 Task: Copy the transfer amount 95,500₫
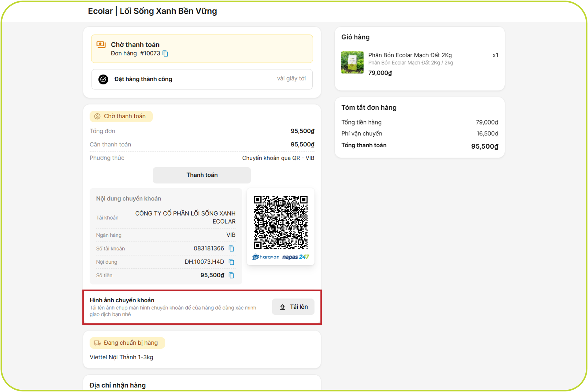pos(231,275)
